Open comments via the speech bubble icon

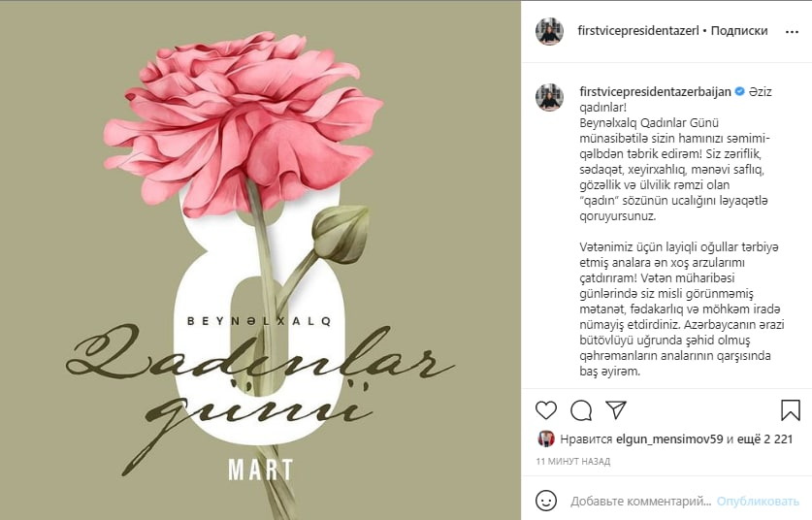pyautogui.click(x=581, y=410)
